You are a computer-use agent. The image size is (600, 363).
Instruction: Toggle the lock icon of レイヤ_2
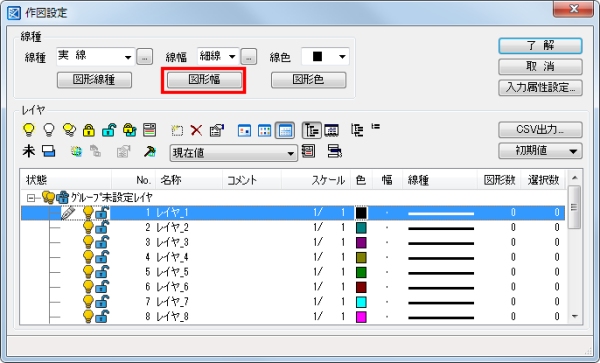pos(102,228)
